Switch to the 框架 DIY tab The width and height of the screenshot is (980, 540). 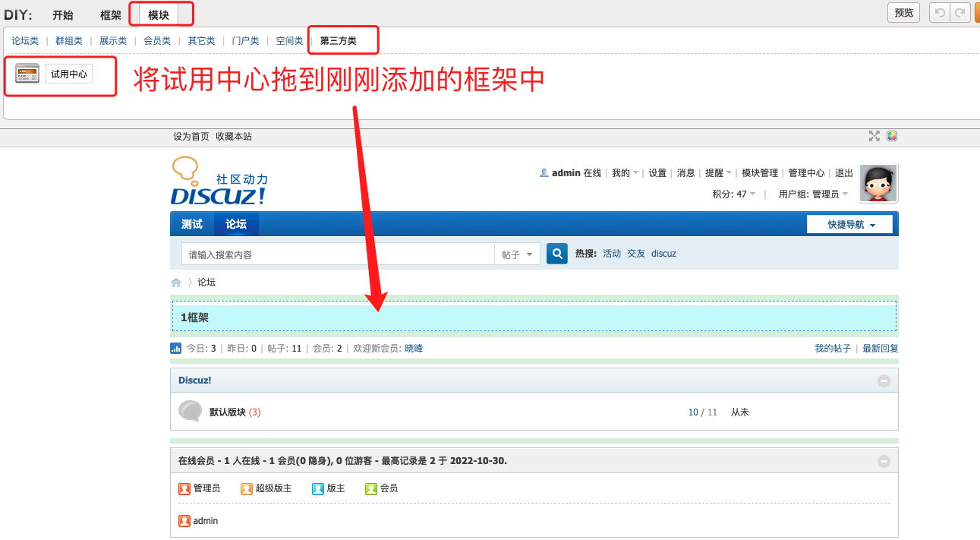point(111,15)
